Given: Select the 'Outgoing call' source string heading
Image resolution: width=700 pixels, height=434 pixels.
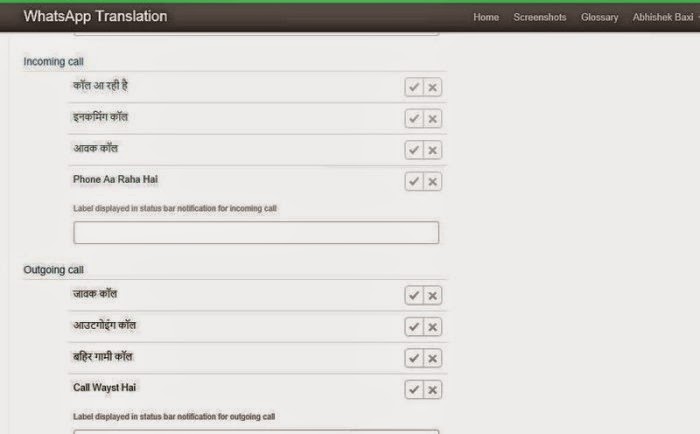Looking at the screenshot, I should click(53, 270).
